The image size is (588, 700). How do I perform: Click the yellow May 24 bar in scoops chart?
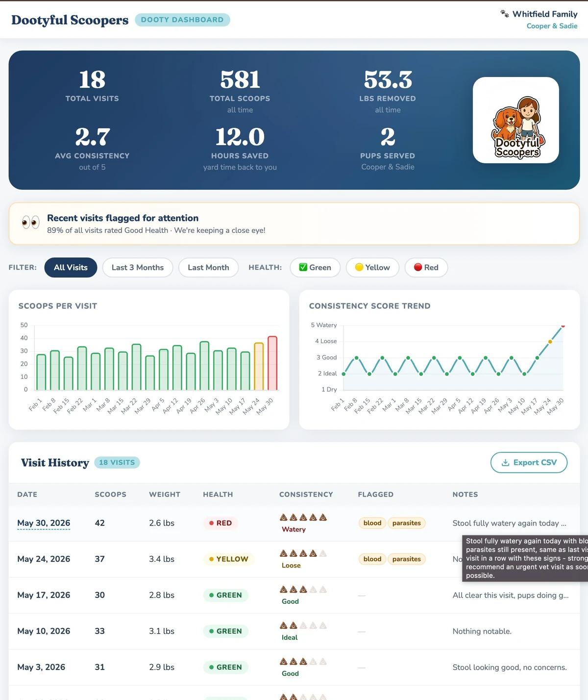tap(259, 367)
